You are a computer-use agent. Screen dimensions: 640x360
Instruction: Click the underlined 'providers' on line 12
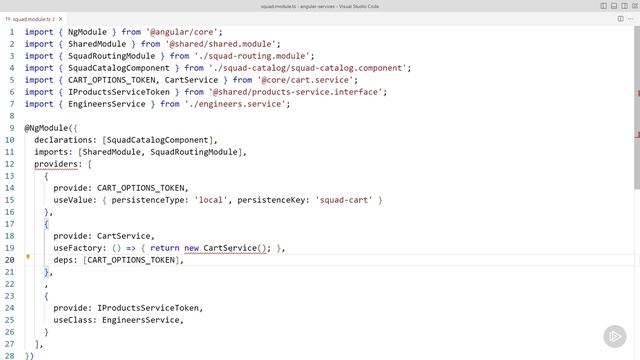[56, 164]
